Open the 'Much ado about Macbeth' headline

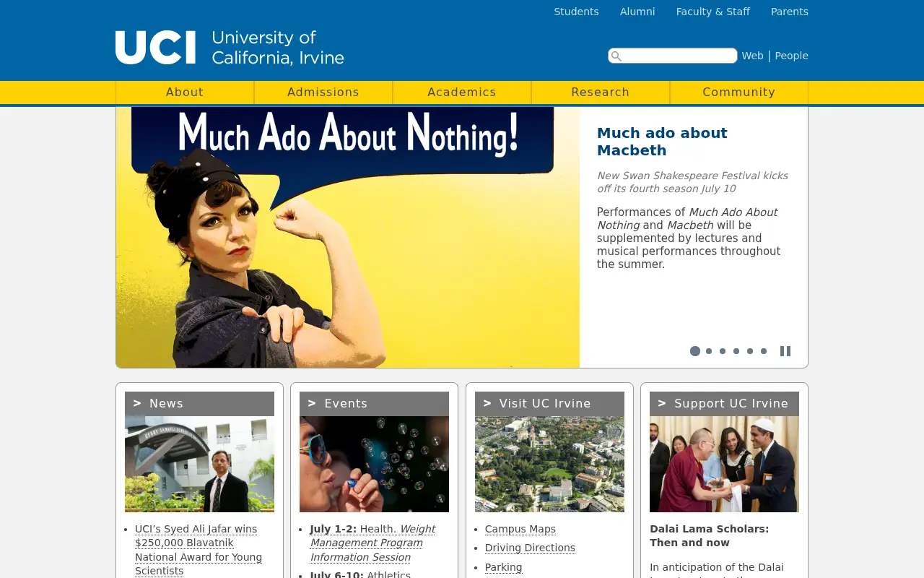point(662,142)
